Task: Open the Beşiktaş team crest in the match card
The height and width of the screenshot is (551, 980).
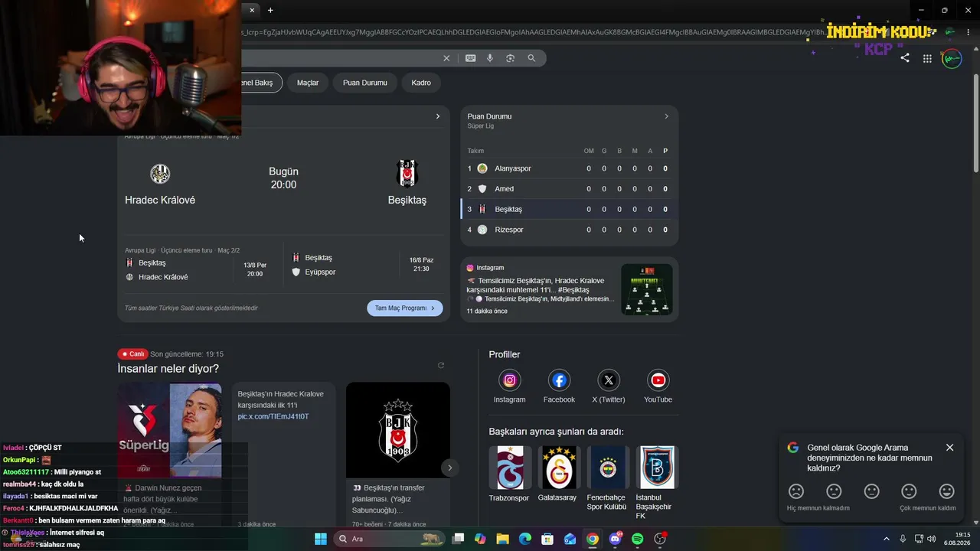Action: point(407,174)
